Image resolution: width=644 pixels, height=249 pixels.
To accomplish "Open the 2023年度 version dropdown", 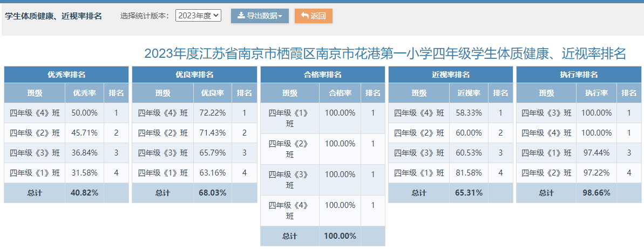I will click(x=198, y=16).
